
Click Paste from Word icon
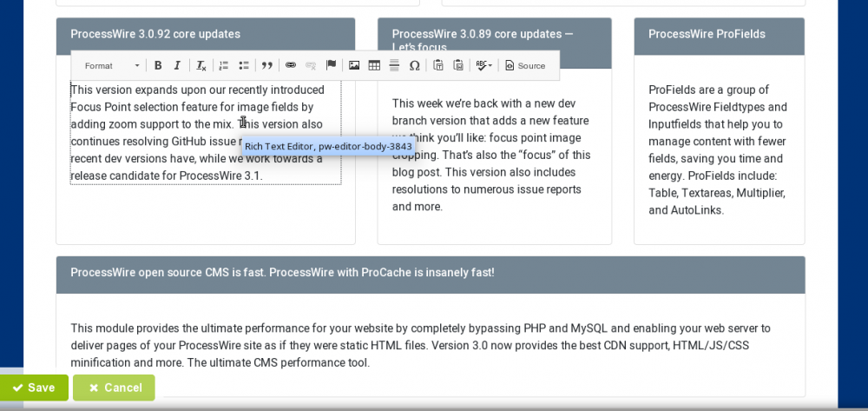(458, 66)
